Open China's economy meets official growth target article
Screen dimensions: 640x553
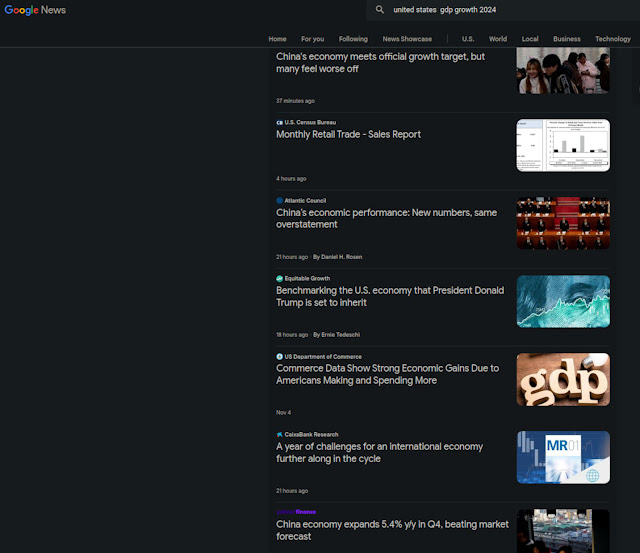pyautogui.click(x=380, y=62)
